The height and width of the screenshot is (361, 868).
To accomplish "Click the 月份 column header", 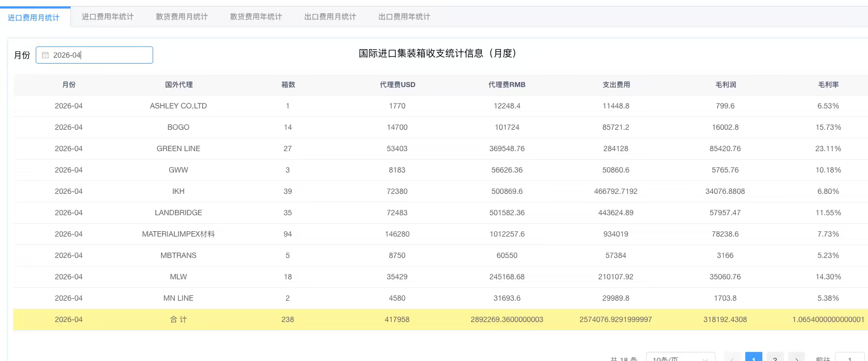I will tap(69, 85).
